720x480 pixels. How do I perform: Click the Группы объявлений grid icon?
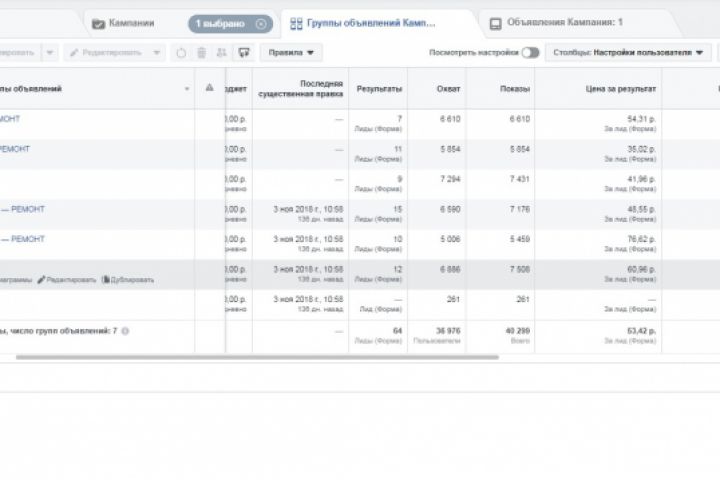tap(296, 23)
